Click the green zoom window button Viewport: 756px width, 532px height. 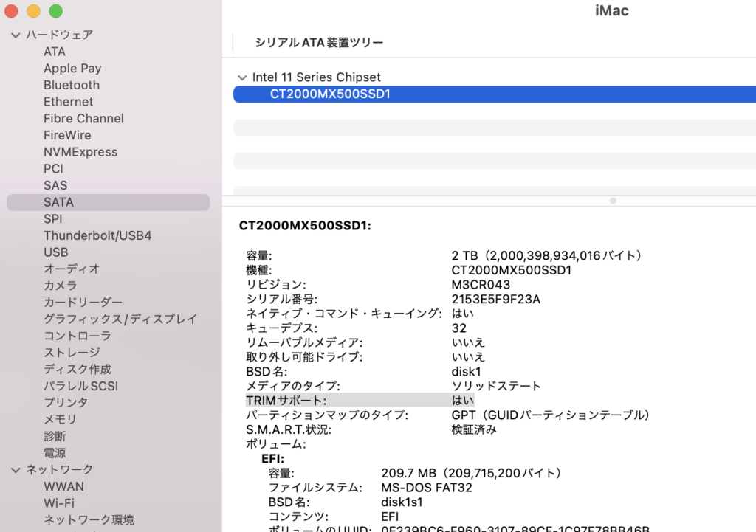(x=56, y=10)
